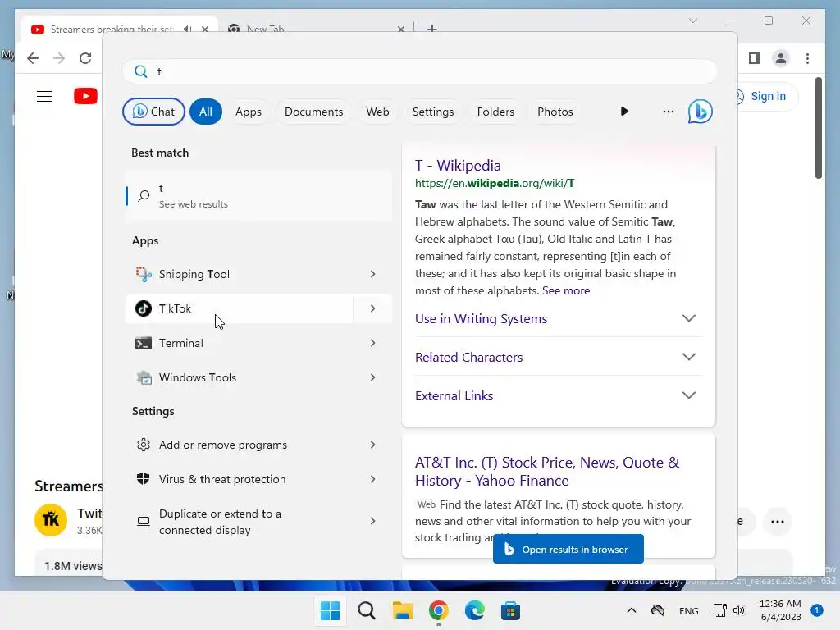
Task: Switch to the Web filter
Action: point(377,112)
